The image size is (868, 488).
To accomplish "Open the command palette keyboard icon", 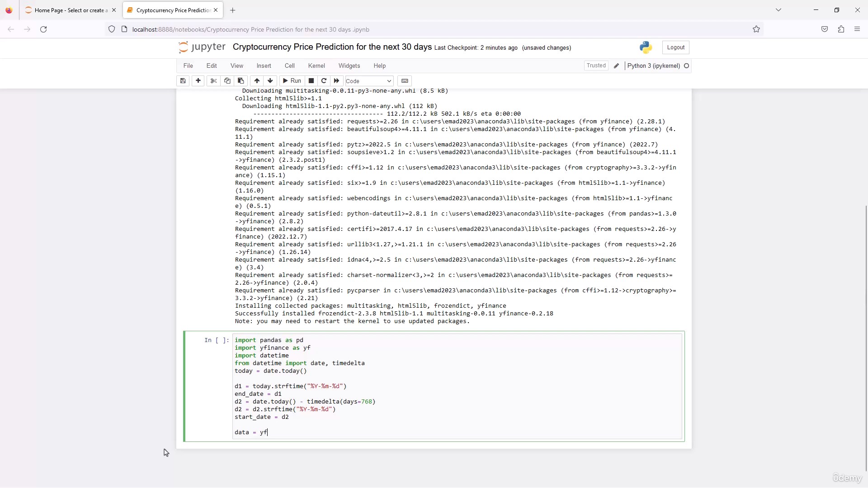I will [x=405, y=81].
